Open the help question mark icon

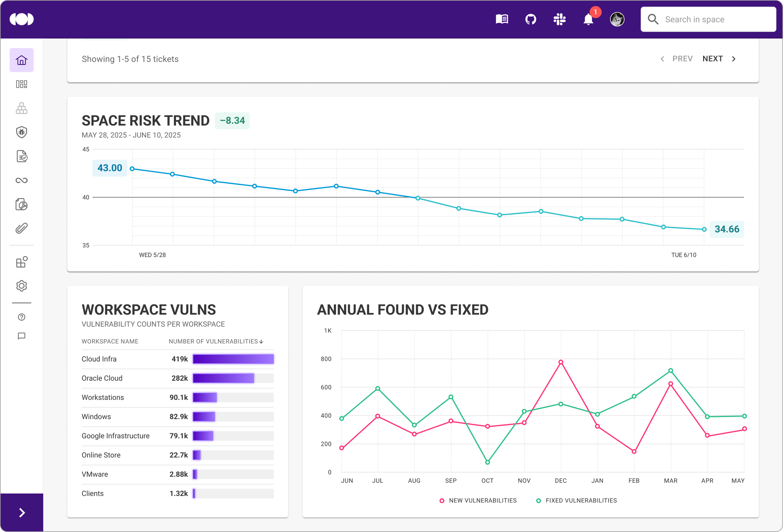[22, 317]
